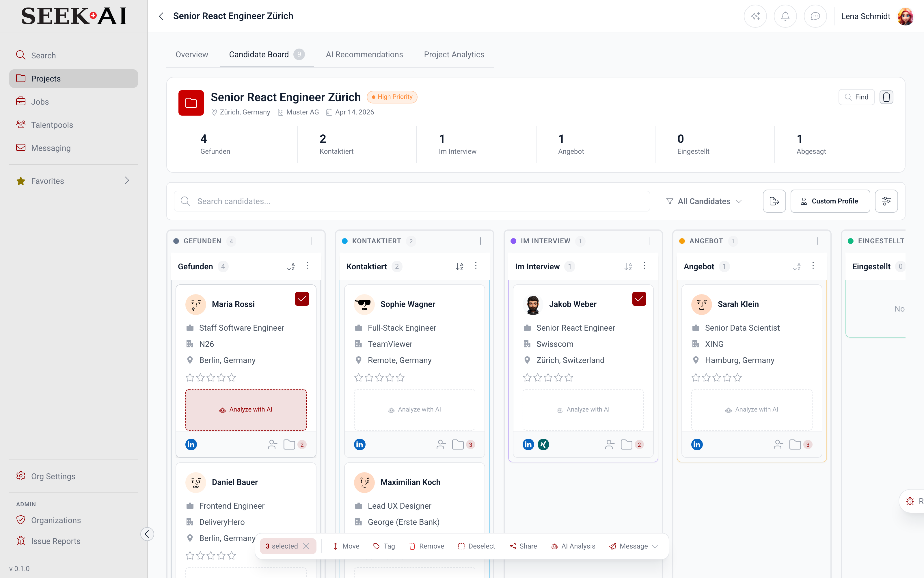Open Kontaktiert list three-dot menu
Viewport: 924px width, 578px height.
[x=476, y=266]
